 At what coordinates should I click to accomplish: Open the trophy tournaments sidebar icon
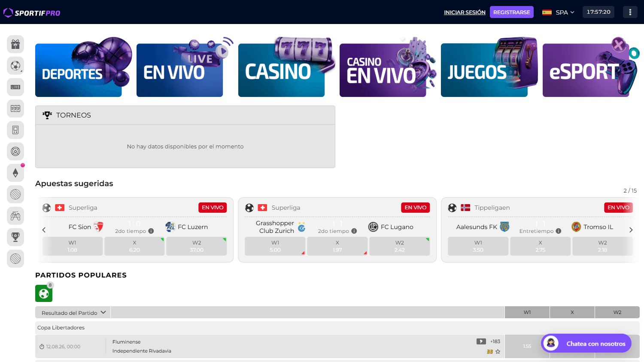tap(15, 237)
